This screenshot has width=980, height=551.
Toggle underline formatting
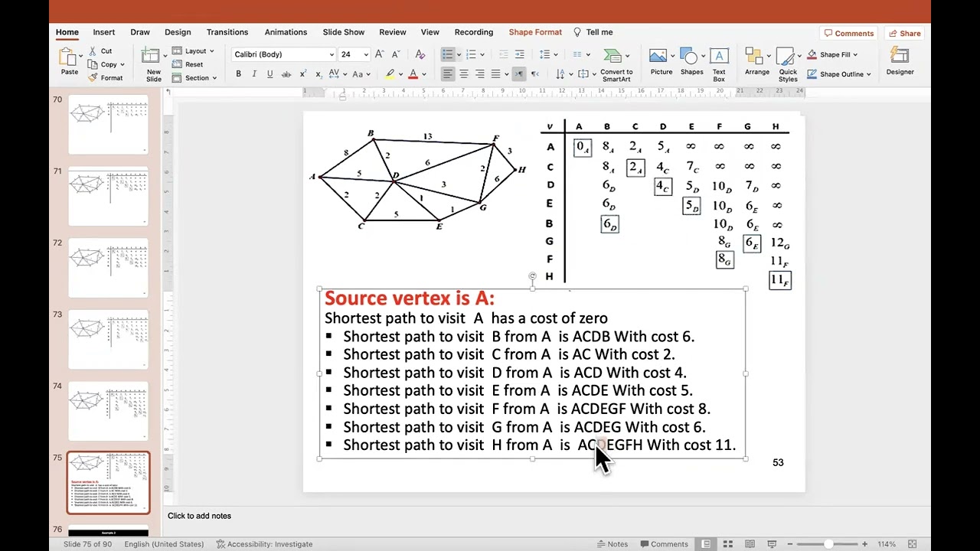[x=269, y=74]
